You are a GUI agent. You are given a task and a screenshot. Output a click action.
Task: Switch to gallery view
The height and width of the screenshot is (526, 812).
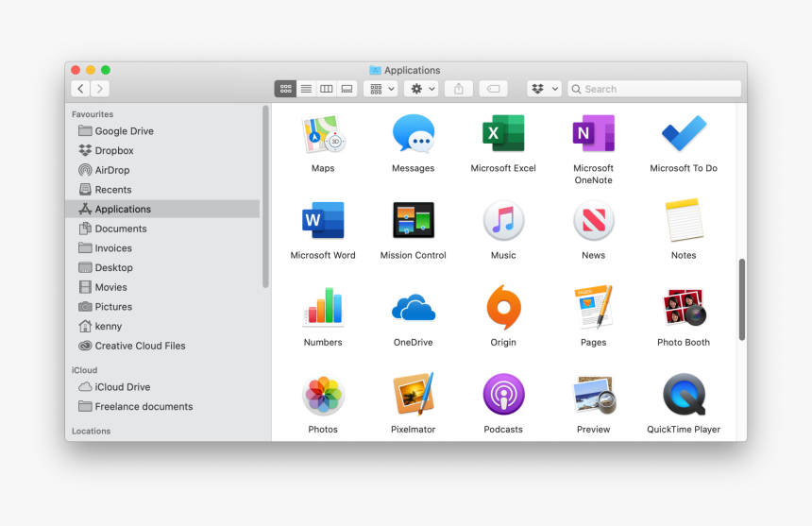click(x=347, y=89)
